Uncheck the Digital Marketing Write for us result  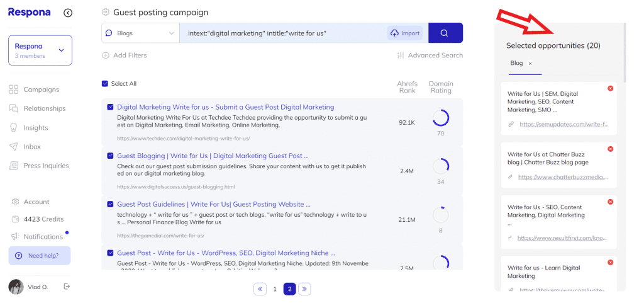click(110, 107)
